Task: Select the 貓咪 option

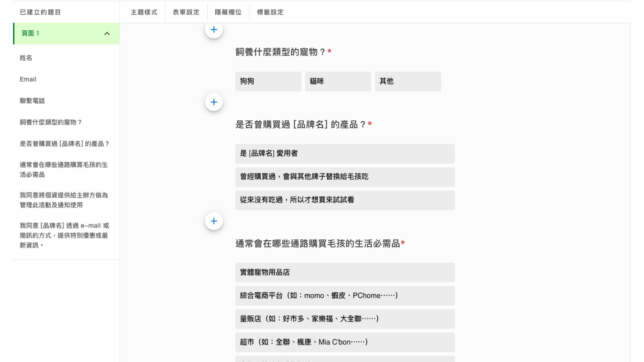Action: [x=338, y=81]
